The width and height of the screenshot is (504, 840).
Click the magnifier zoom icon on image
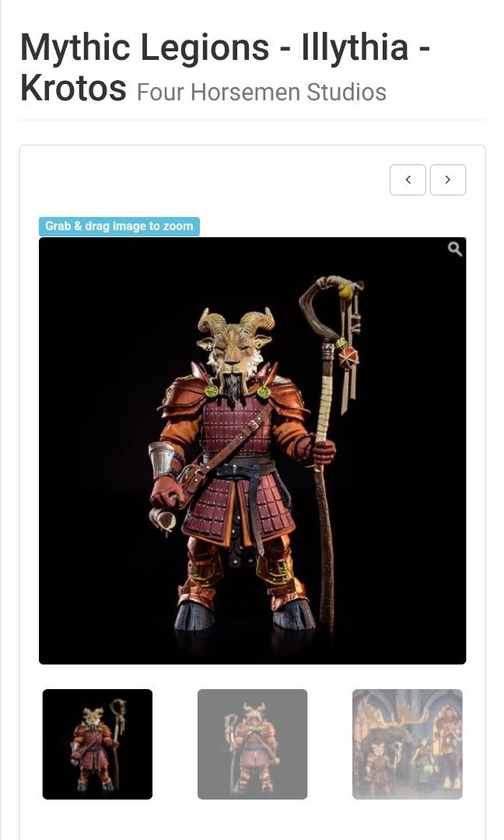(x=455, y=249)
